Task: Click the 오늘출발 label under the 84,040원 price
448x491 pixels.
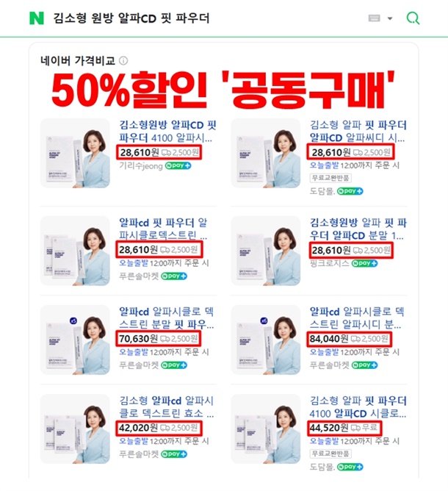Action: 324,352
